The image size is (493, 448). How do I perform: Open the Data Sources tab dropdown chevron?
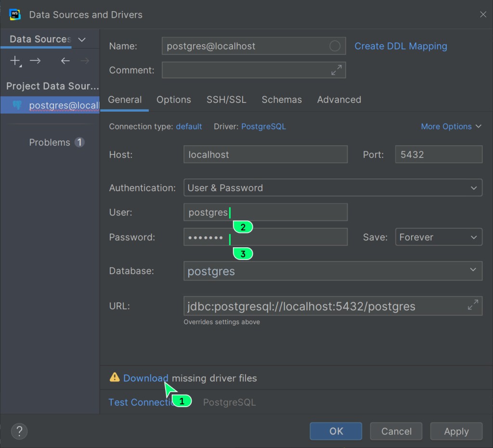(82, 39)
